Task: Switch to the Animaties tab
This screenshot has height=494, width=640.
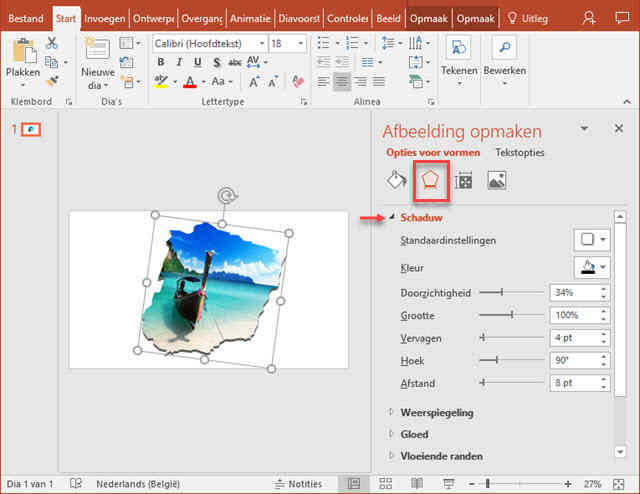Action: pyautogui.click(x=250, y=19)
